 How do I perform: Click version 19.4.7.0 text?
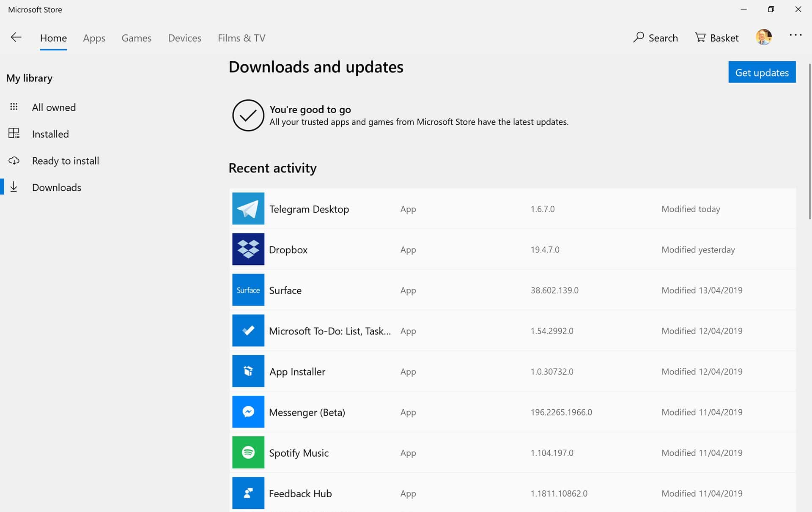click(x=545, y=249)
